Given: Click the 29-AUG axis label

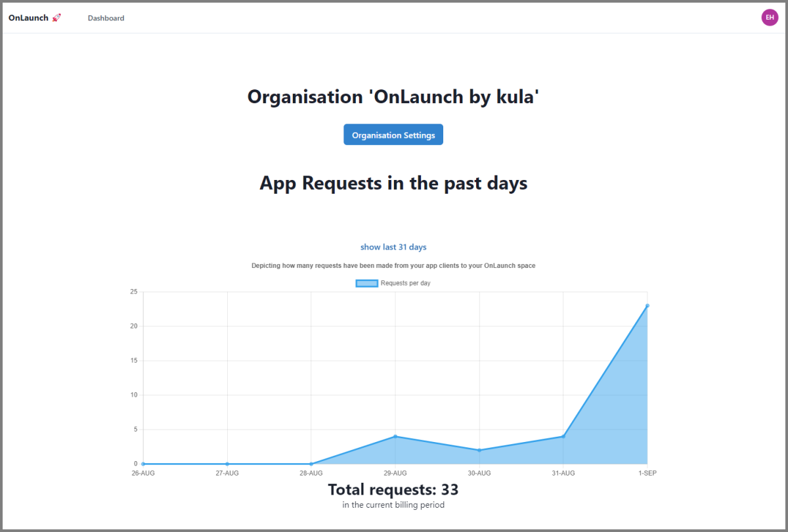Looking at the screenshot, I should pos(395,473).
